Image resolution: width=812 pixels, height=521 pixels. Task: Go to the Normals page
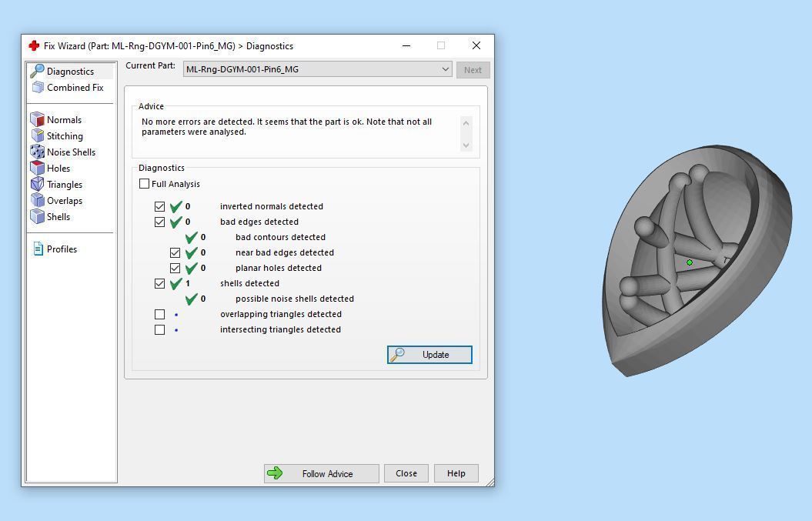[64, 119]
